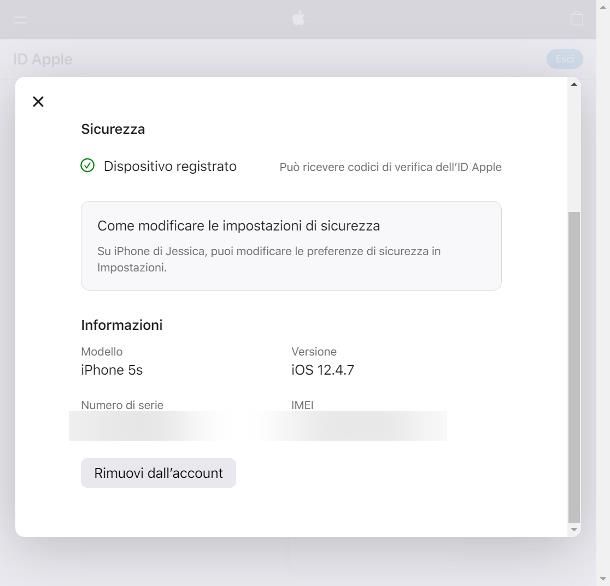Image resolution: width=610 pixels, height=586 pixels.
Task: Click the dialog scrollbar down arrow
Action: point(574,529)
